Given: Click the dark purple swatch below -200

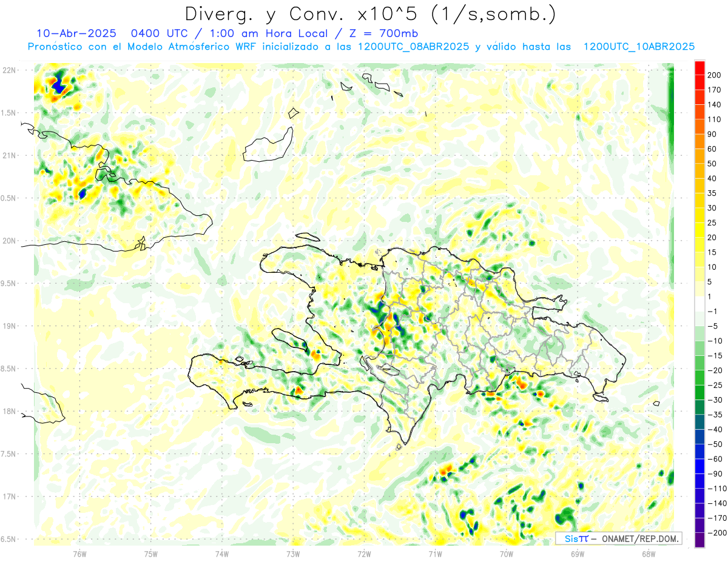Looking at the screenshot, I should tap(699, 540).
